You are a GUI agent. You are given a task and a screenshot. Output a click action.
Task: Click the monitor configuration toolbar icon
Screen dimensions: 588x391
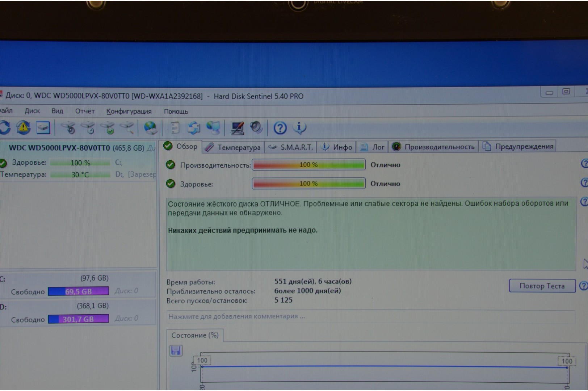pos(237,128)
